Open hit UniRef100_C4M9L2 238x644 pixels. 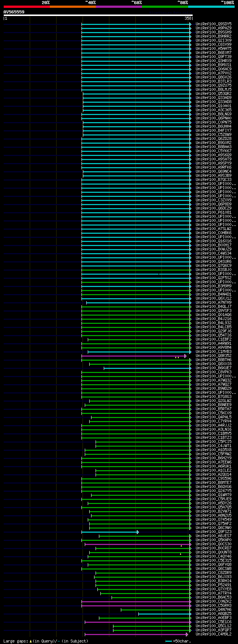point(213,634)
